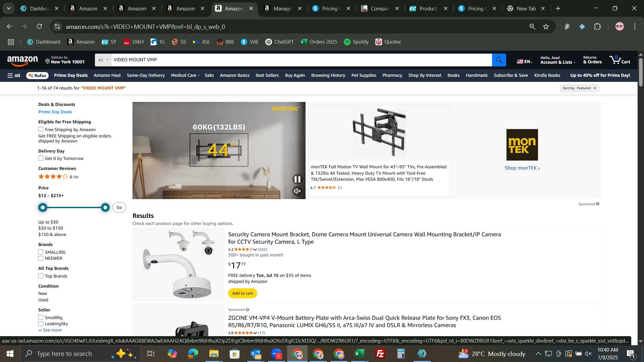Screen dimensions: 644x362
Task: Check the SmallRig seller filter
Action: [41, 317]
